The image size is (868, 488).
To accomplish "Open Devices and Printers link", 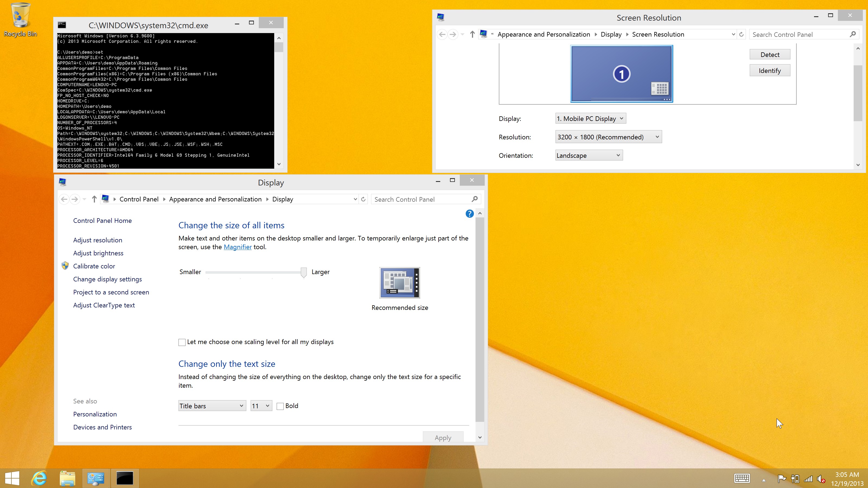I will click(x=103, y=427).
